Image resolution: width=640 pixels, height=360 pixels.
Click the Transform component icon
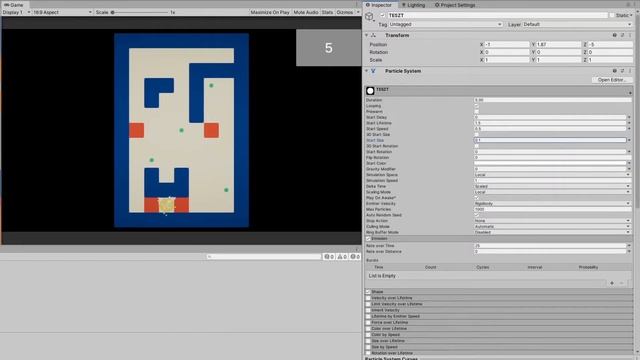pos(373,36)
